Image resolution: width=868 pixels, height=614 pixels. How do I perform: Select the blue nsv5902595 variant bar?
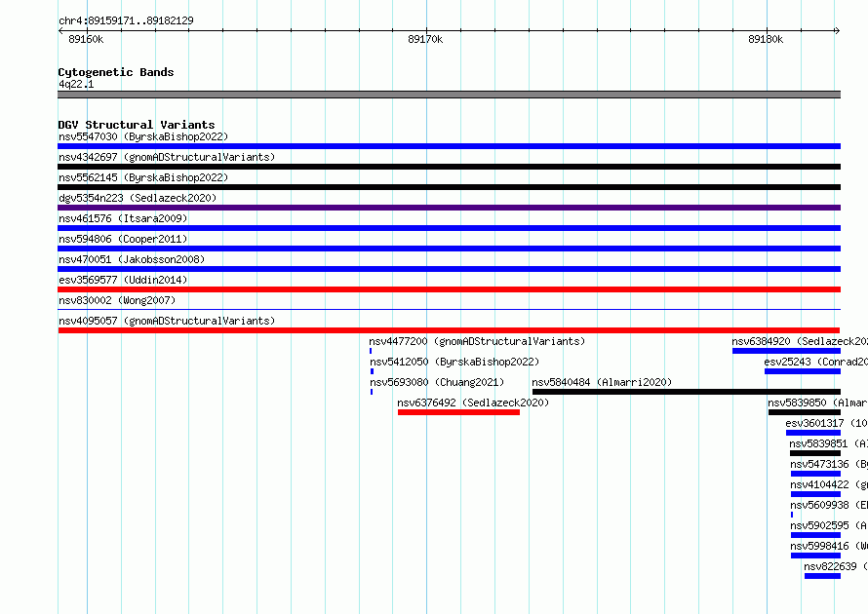816,535
